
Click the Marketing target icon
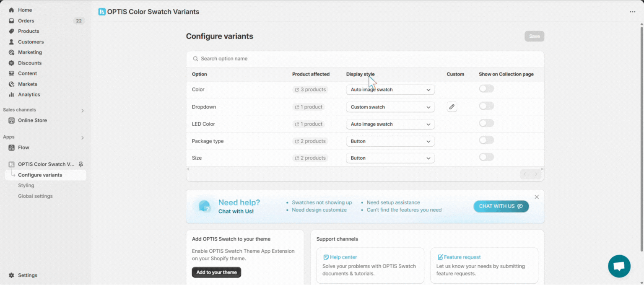pos(11,52)
